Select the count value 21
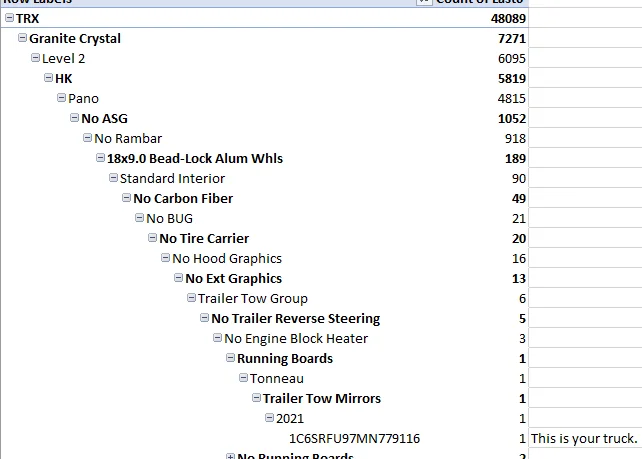 click(x=519, y=219)
